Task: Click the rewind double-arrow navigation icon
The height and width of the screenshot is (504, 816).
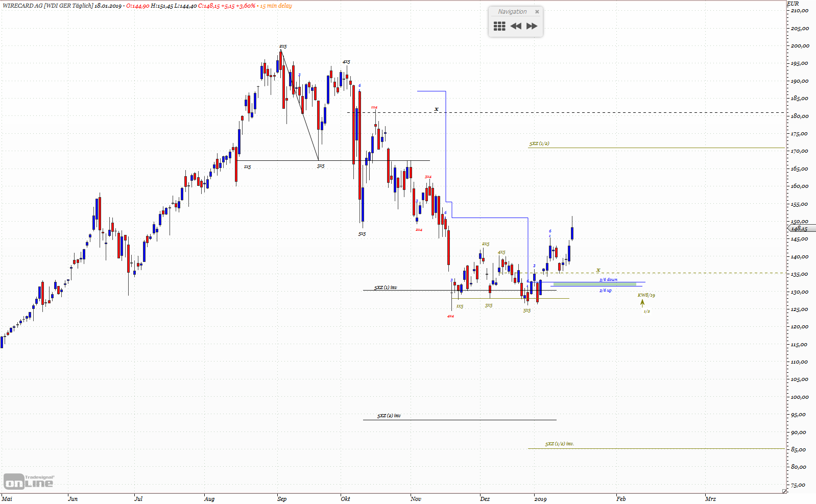Action: click(x=516, y=26)
